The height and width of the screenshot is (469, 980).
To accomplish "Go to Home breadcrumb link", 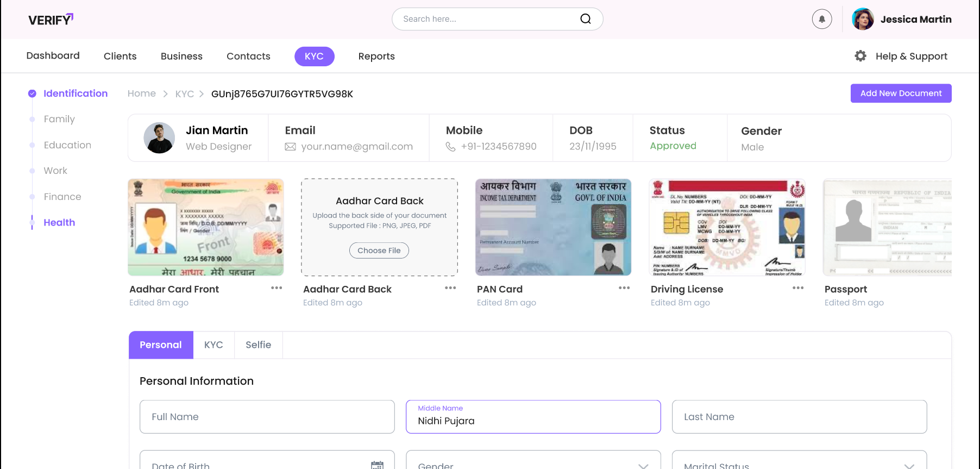I will [x=141, y=93].
